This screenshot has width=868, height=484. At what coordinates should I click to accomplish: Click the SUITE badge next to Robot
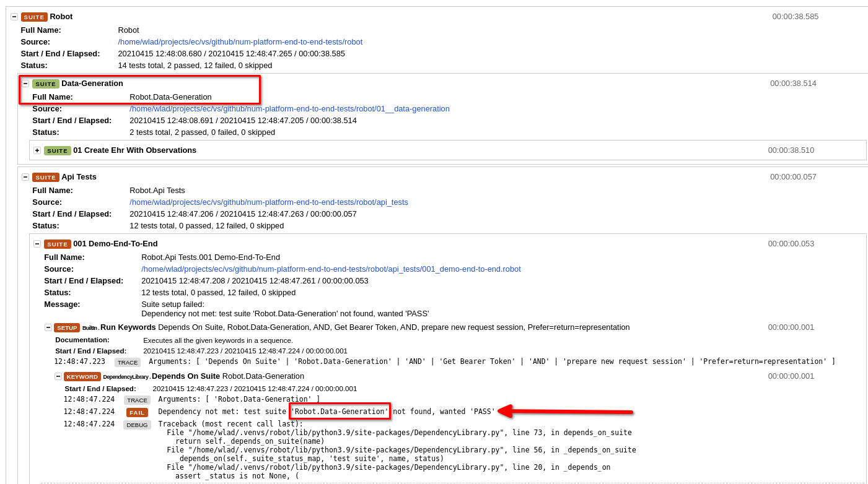[x=34, y=17]
